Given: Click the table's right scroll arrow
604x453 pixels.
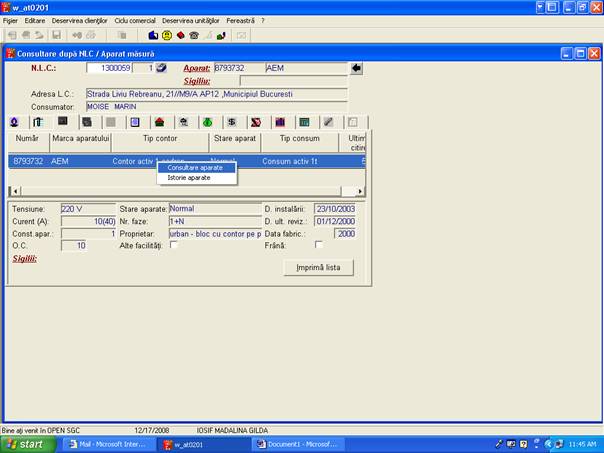Looking at the screenshot, I should (x=360, y=191).
